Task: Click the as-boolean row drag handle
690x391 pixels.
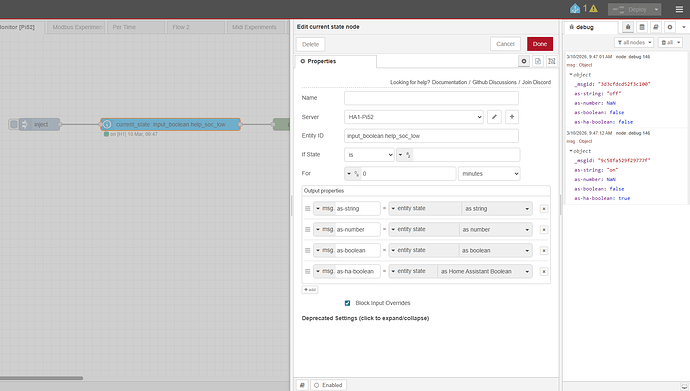Action: click(x=308, y=250)
